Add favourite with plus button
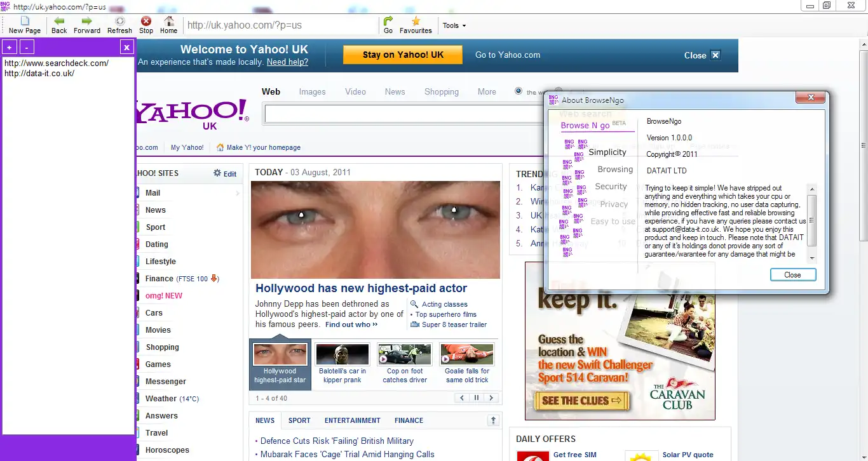The image size is (868, 461). point(10,47)
